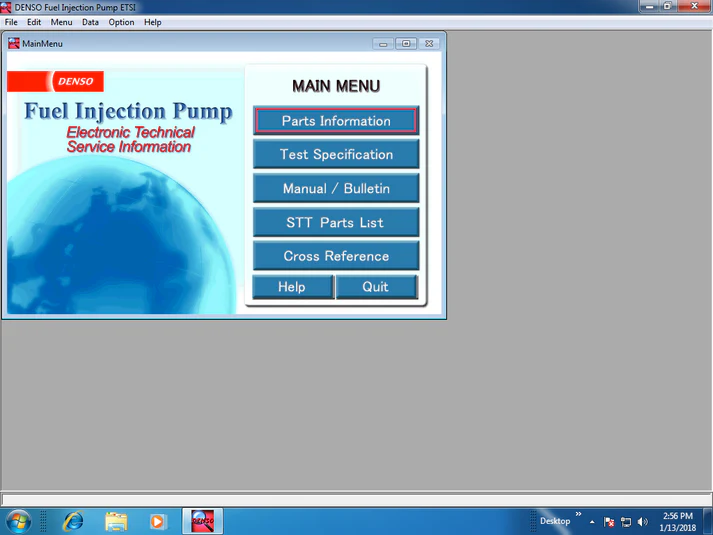The image size is (713, 535).
Task: Click the DENSO app taskbar icon
Action: [x=202, y=521]
